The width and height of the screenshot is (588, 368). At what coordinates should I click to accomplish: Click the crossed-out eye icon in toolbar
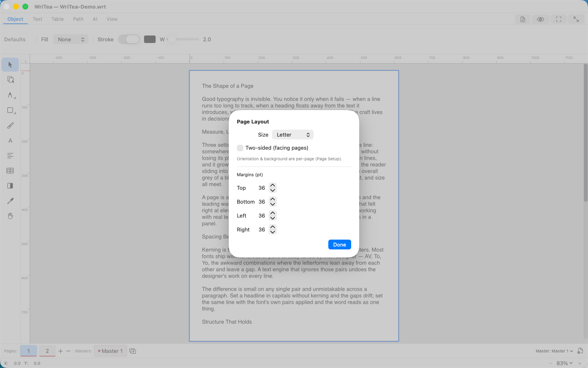point(540,19)
